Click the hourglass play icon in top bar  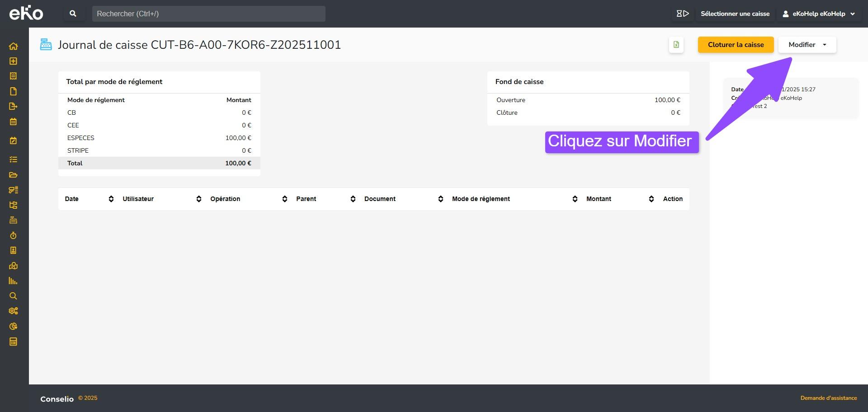(x=682, y=14)
